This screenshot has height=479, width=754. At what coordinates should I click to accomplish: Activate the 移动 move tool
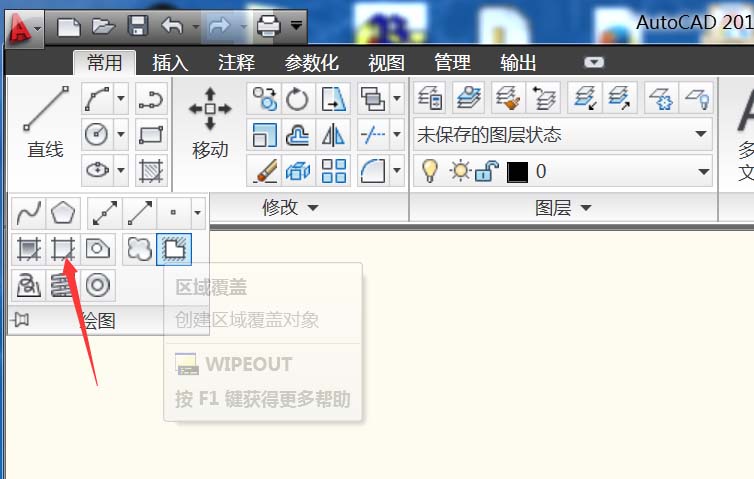210,123
